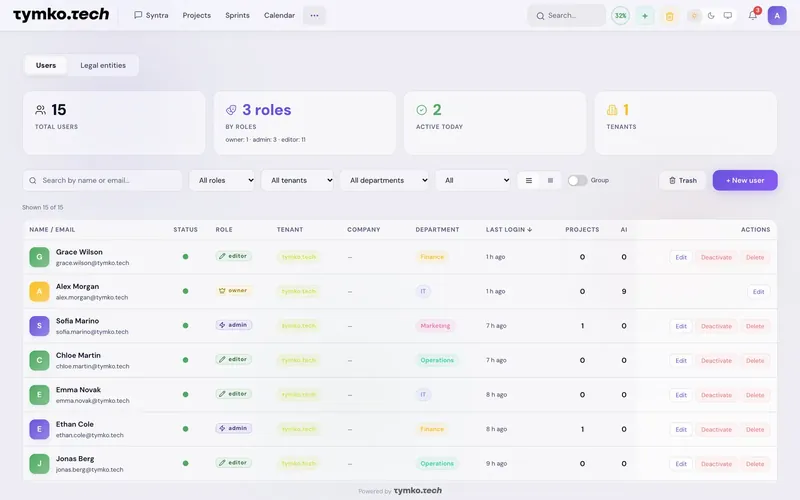Sort by Name / Email header

pyautogui.click(x=52, y=230)
